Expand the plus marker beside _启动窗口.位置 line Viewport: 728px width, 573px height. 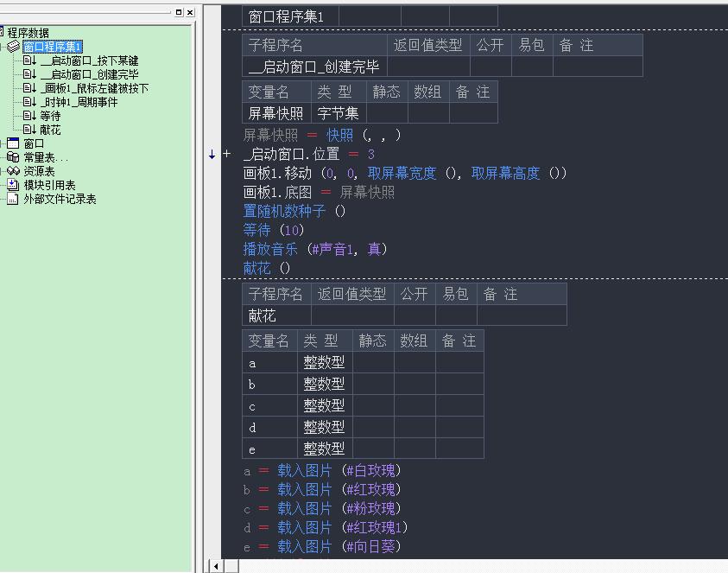(x=227, y=154)
